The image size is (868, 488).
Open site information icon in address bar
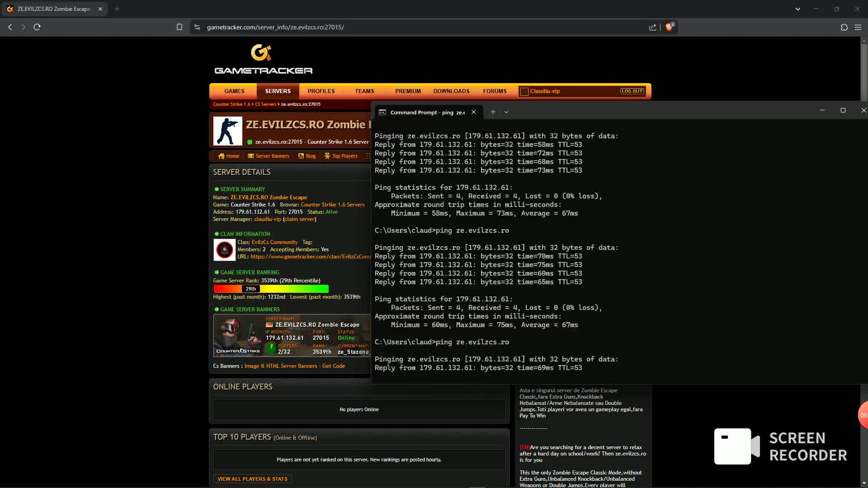click(197, 27)
